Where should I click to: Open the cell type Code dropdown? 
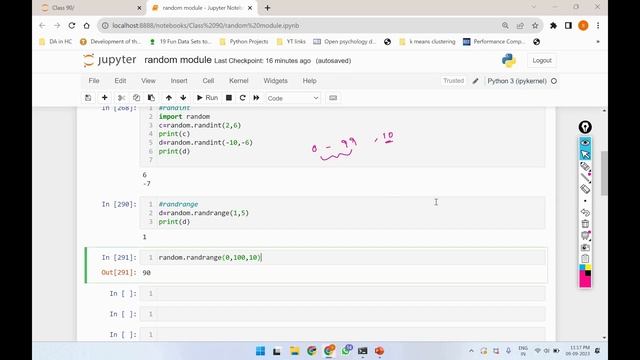(293, 98)
